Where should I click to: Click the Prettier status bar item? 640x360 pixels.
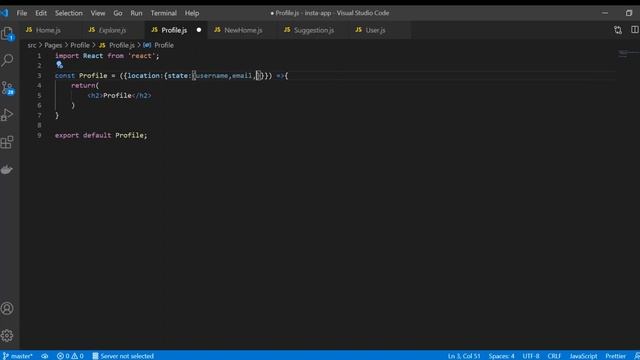click(616, 356)
